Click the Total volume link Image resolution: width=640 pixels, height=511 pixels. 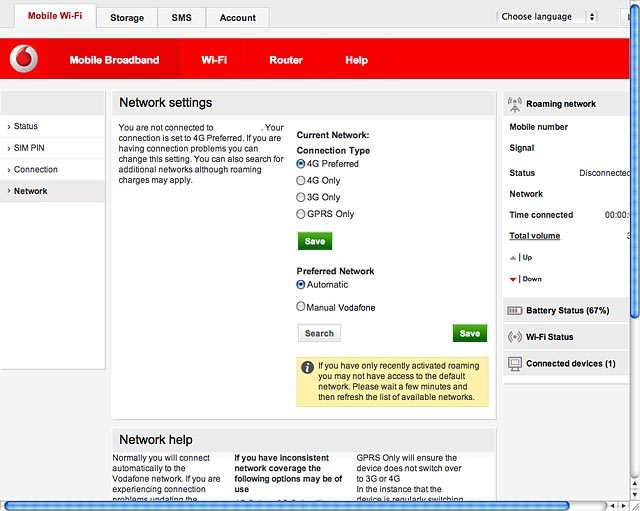click(535, 236)
